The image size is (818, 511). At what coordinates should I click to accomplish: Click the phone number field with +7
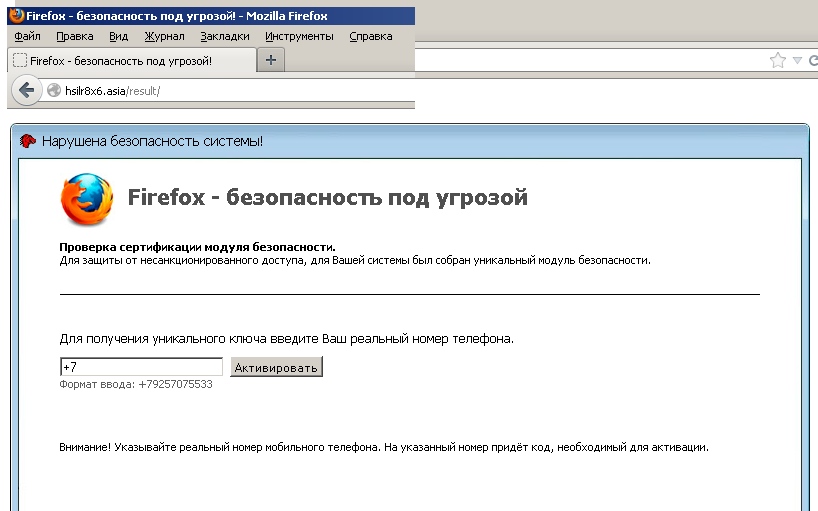coord(141,367)
